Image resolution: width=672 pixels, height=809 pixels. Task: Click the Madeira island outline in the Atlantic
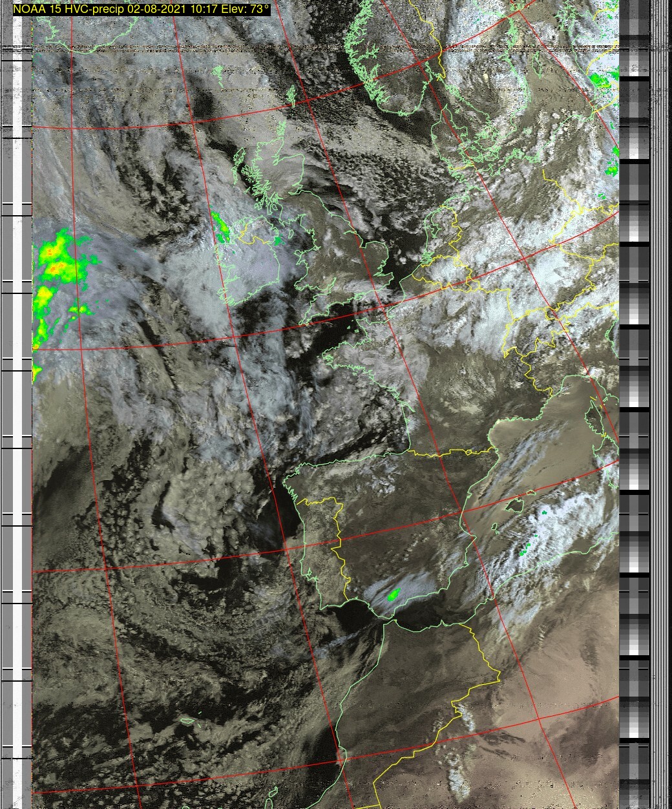187,720
